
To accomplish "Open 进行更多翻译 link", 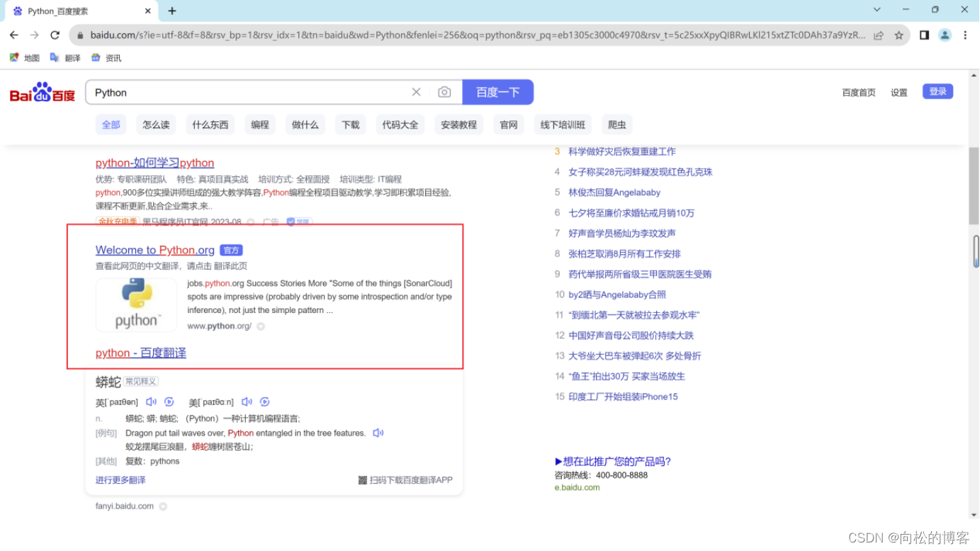I will [120, 480].
